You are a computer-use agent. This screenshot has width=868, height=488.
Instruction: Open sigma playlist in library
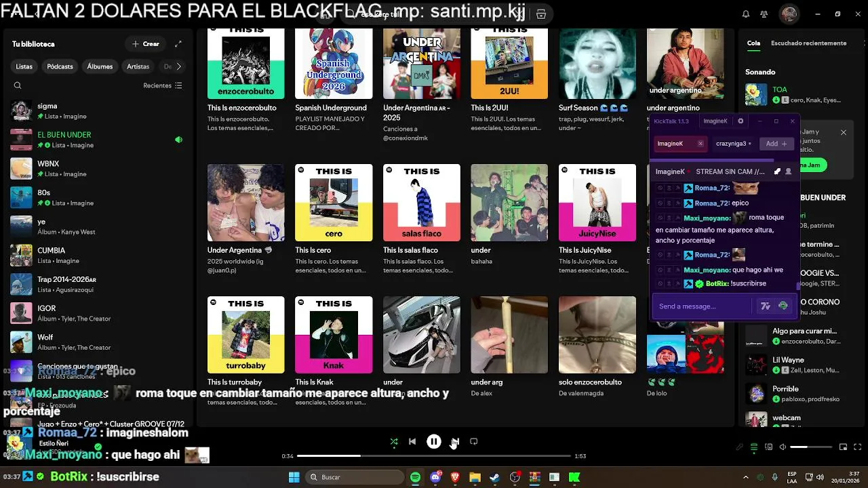[x=97, y=111]
